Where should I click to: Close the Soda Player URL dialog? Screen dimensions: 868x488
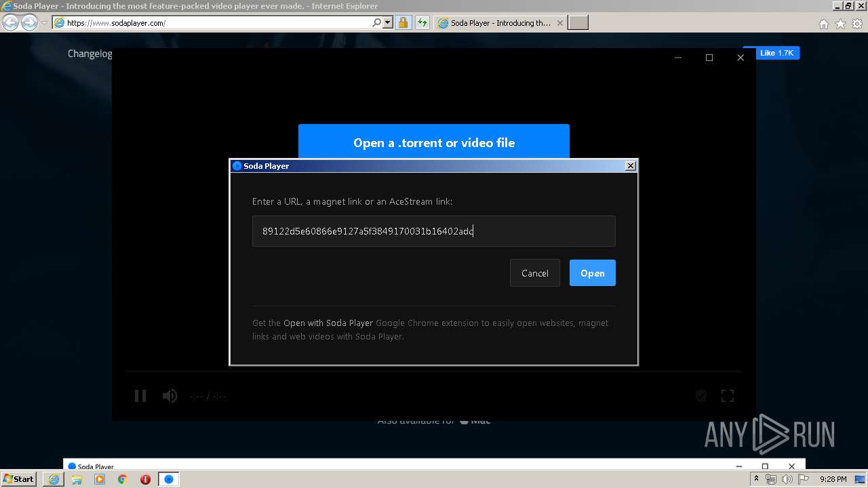(631, 165)
